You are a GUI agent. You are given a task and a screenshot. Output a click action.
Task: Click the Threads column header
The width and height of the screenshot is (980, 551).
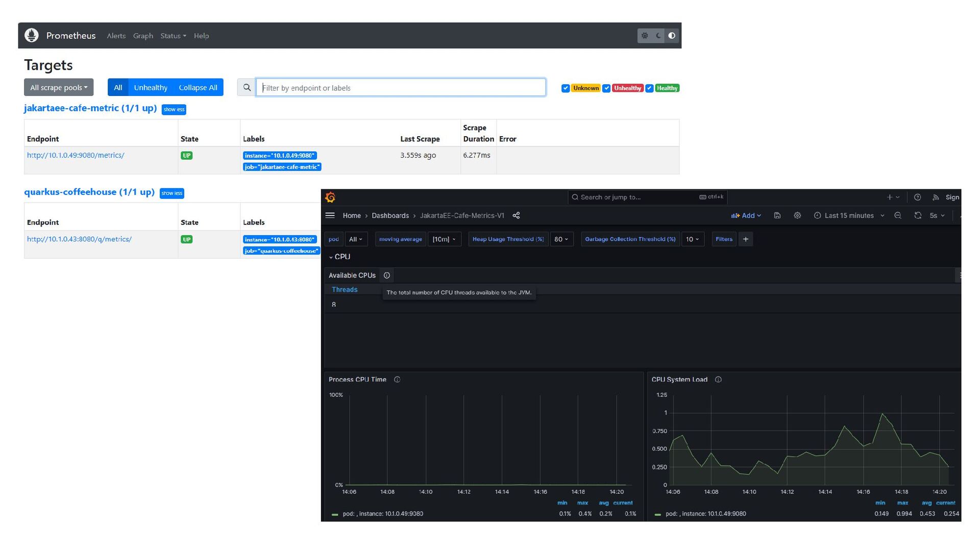pyautogui.click(x=345, y=289)
